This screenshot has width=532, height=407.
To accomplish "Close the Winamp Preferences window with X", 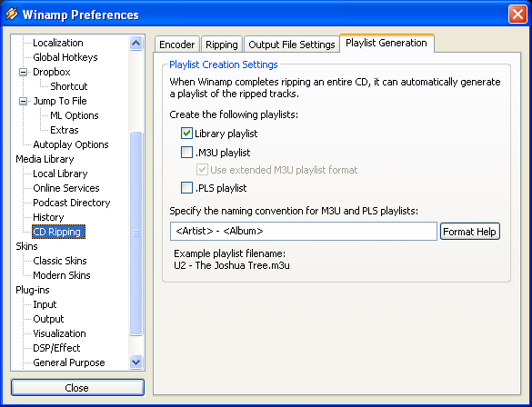I will (x=517, y=15).
